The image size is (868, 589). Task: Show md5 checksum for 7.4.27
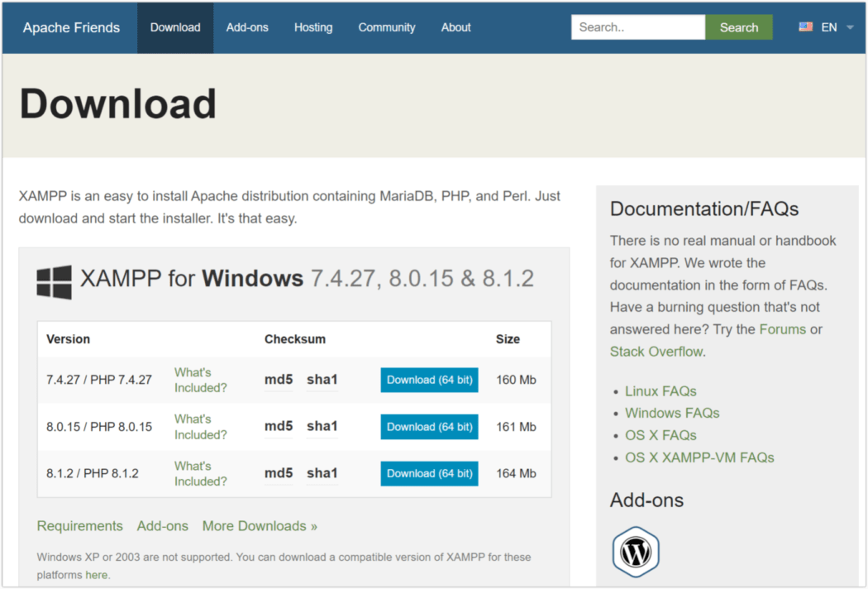(x=279, y=380)
